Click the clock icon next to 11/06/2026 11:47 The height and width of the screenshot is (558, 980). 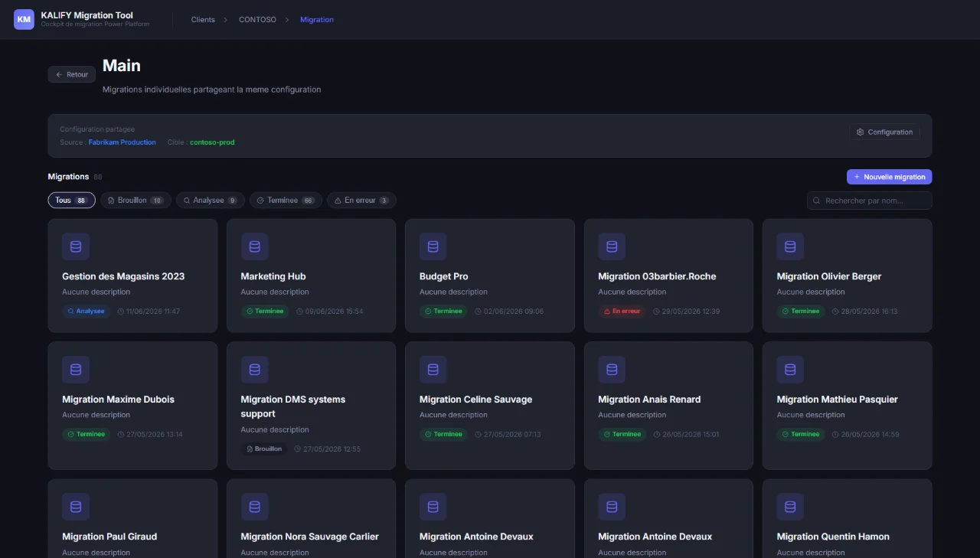(x=120, y=312)
